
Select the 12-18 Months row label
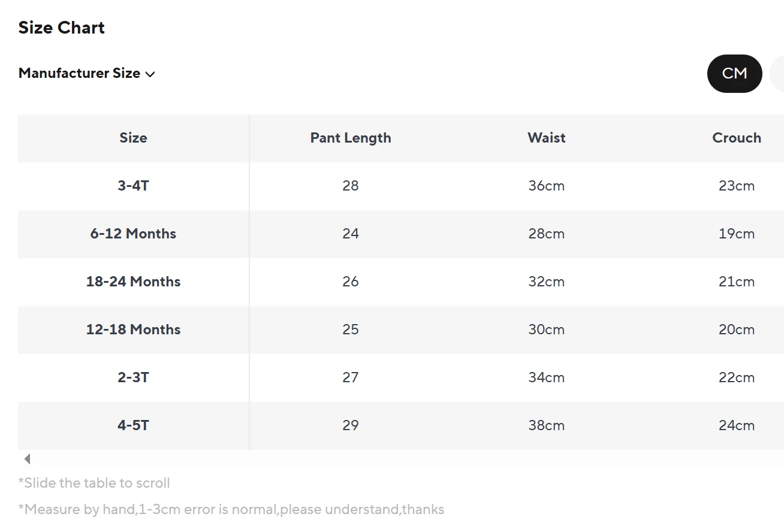(133, 330)
